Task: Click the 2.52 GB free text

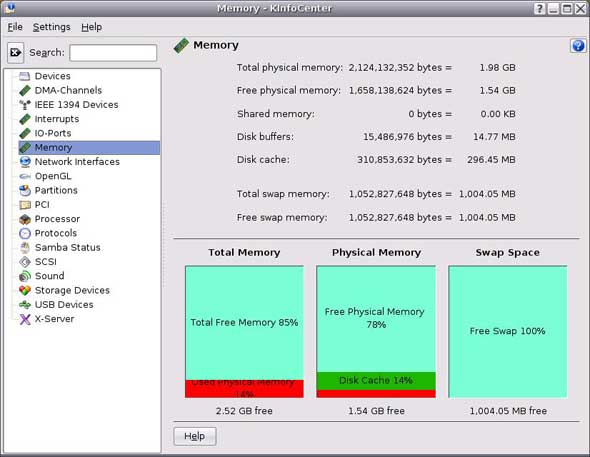Action: point(244,411)
